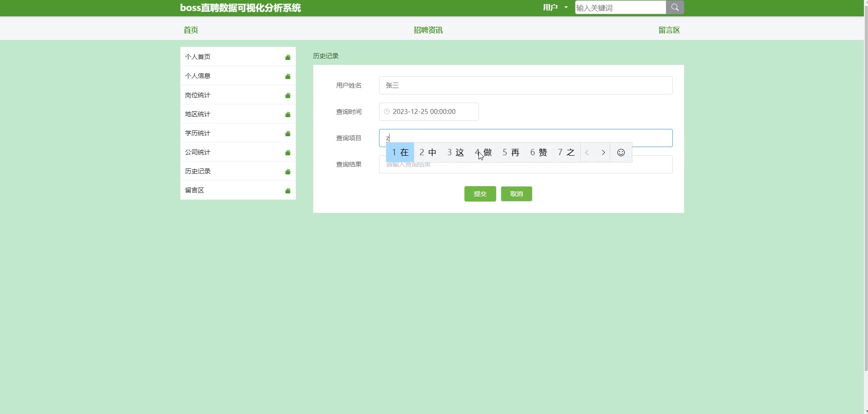This screenshot has height=414, width=868.
Task: Focus the 查询项目 input field
Action: coord(526,138)
